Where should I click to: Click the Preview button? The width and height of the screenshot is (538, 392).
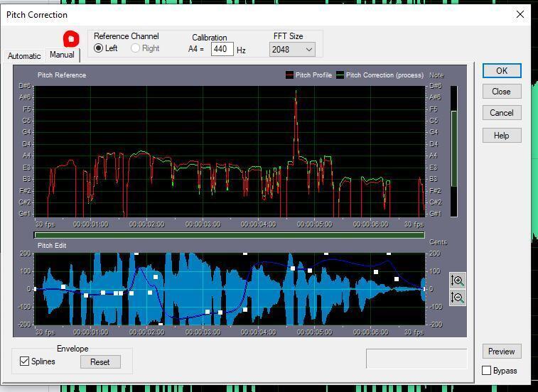coord(502,352)
